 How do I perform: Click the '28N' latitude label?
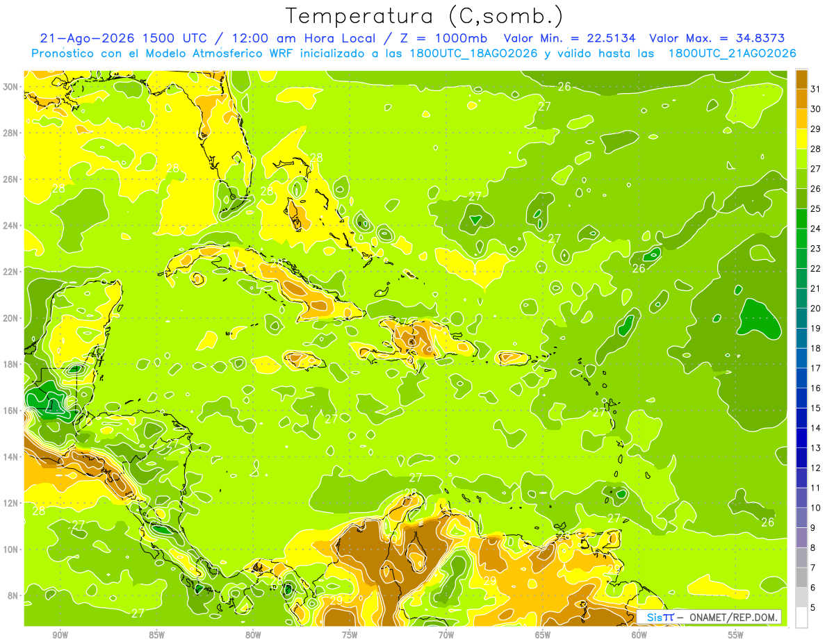tap(11, 133)
